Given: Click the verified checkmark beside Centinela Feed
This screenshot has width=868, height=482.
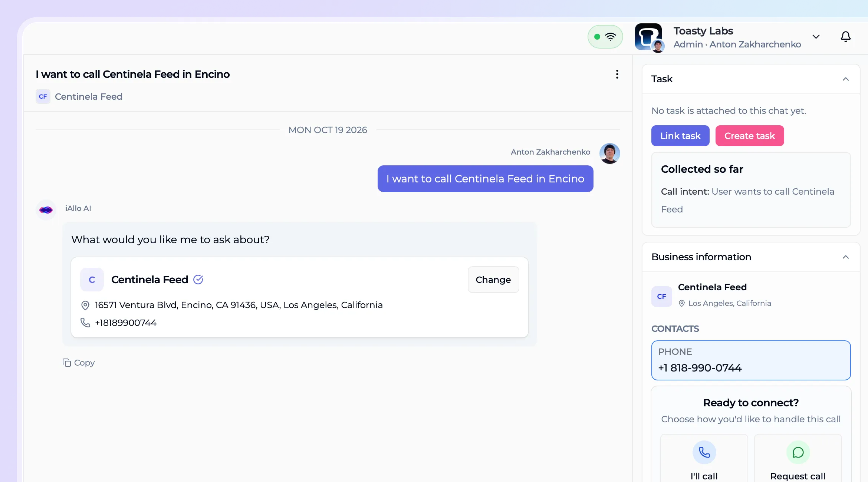Looking at the screenshot, I should 198,280.
